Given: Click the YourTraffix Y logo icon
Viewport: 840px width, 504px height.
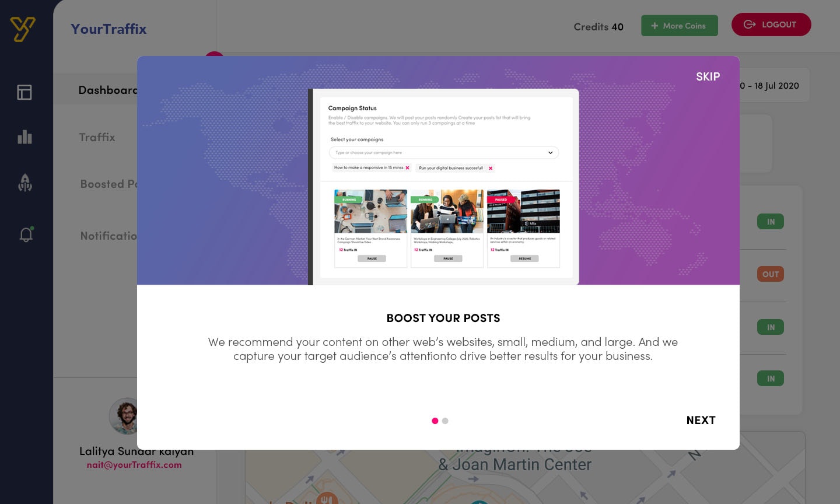Looking at the screenshot, I should pyautogui.click(x=23, y=29).
